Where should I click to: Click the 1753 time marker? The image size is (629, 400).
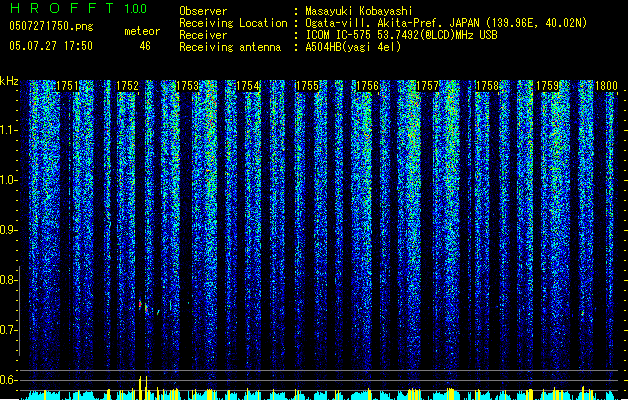click(188, 86)
